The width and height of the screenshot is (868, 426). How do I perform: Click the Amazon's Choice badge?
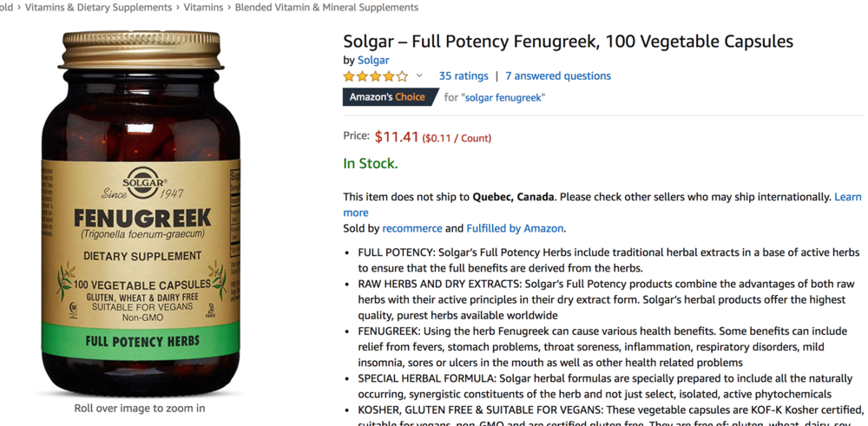388,97
